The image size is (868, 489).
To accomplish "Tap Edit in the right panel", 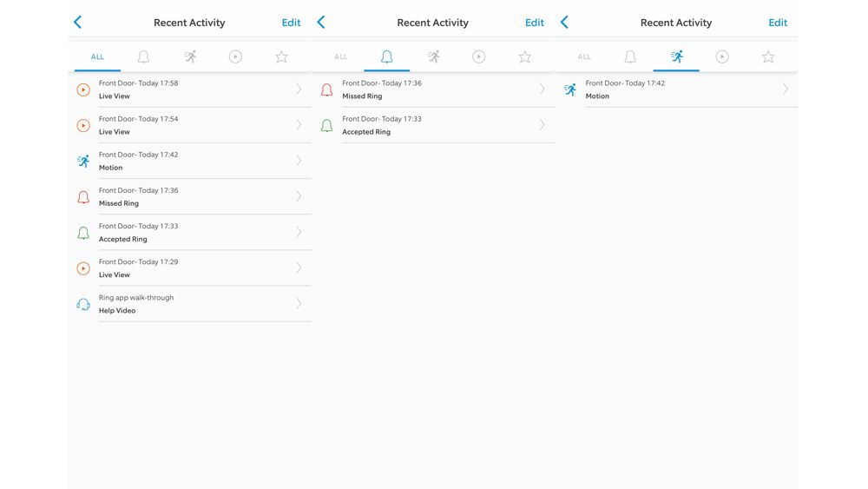I will [x=777, y=23].
